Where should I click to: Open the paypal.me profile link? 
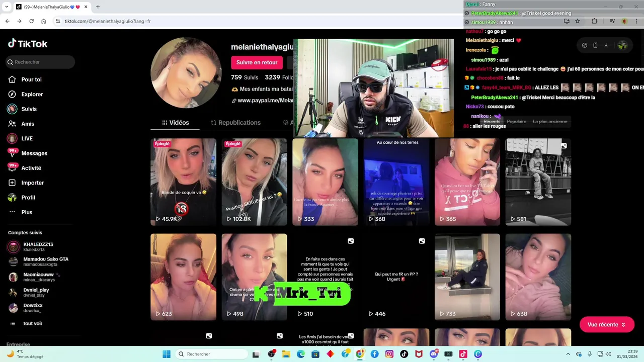coord(262,101)
